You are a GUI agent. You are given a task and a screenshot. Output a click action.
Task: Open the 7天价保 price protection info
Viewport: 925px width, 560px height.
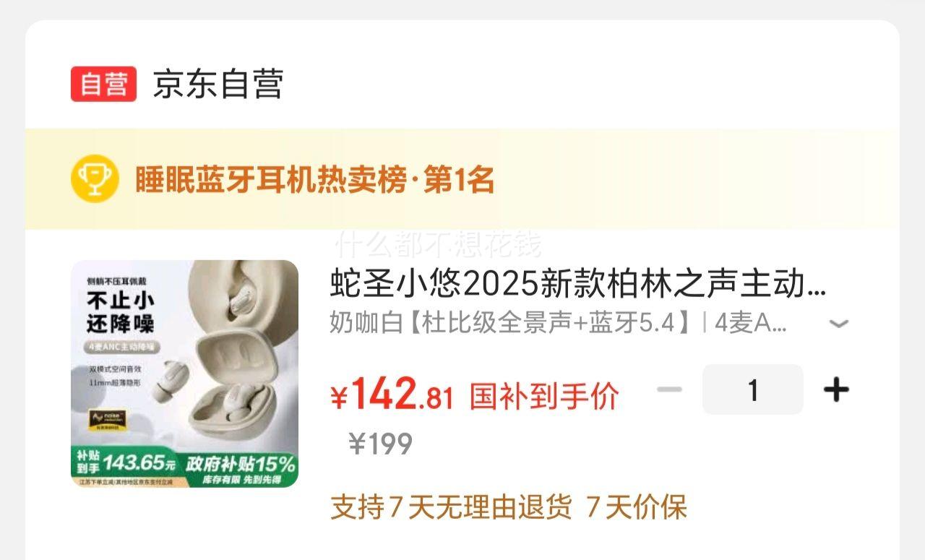coord(637,507)
